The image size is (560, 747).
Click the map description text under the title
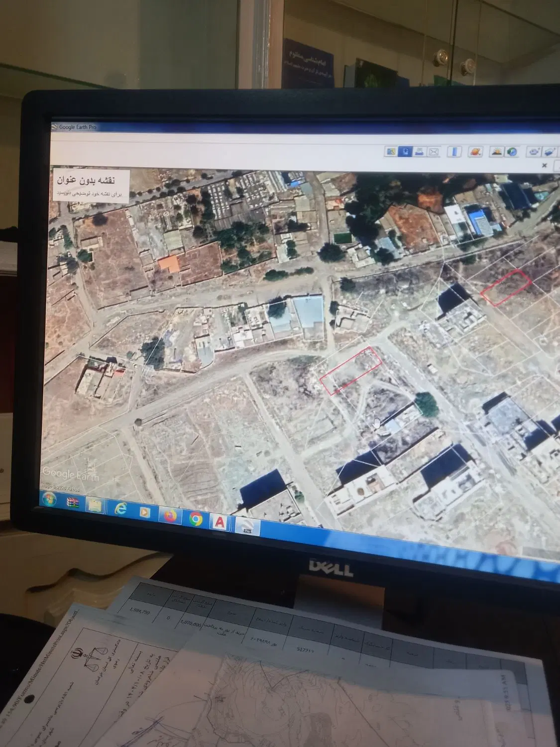89,193
